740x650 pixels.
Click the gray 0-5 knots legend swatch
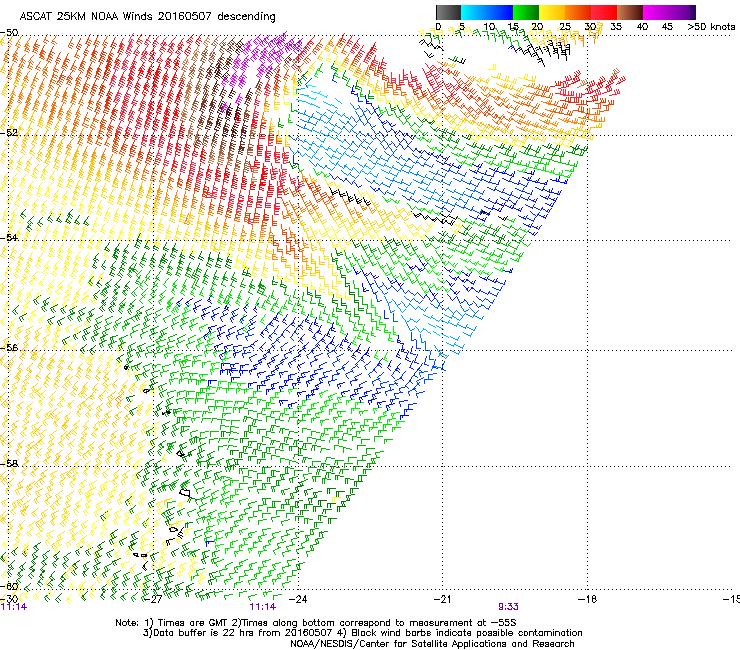pos(448,12)
